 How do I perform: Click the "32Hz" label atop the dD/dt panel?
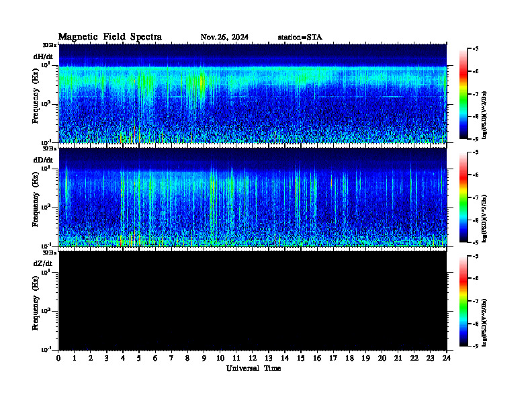coord(50,148)
